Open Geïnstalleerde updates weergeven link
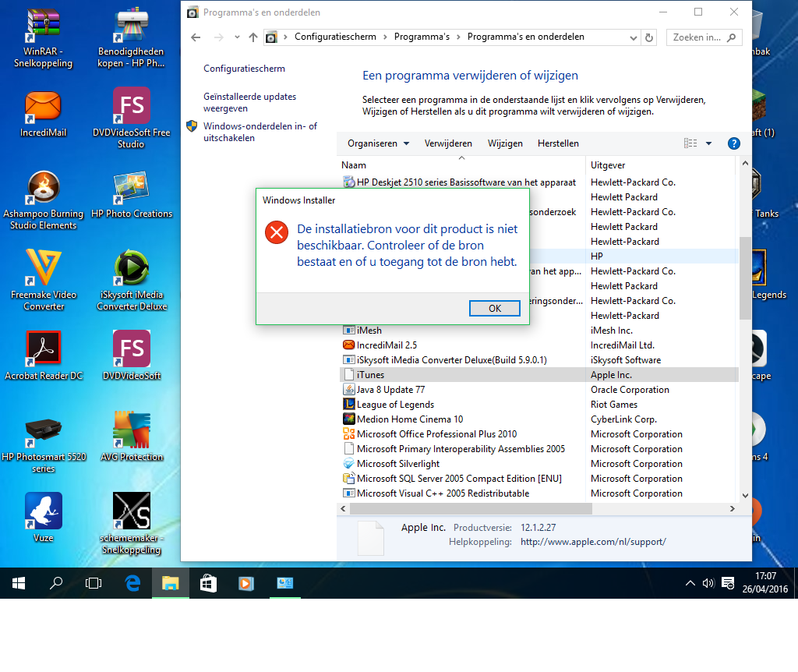 250,102
